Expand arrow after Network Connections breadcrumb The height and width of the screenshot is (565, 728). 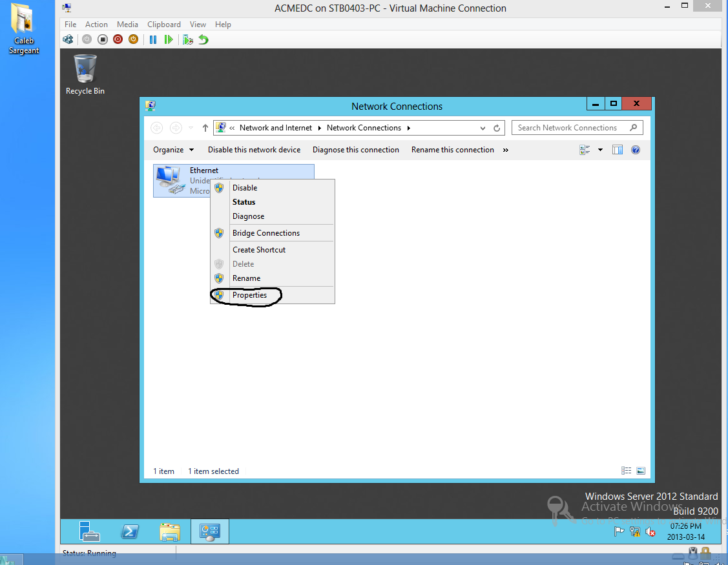coord(408,128)
